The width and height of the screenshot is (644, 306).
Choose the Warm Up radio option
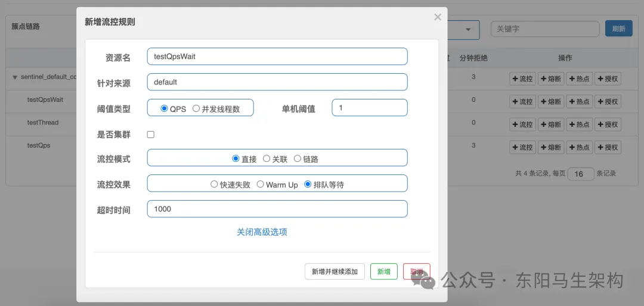(x=260, y=185)
